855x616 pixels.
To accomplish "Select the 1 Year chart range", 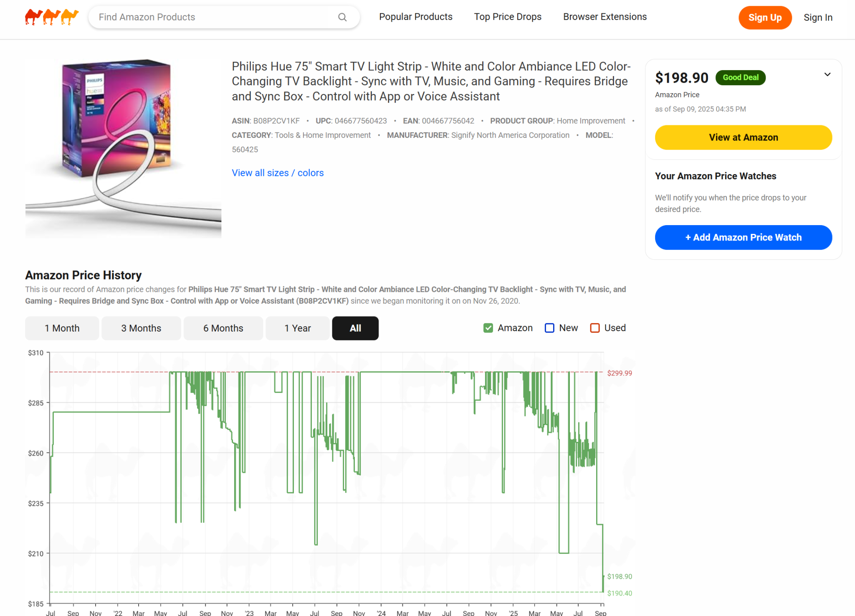I will (297, 328).
